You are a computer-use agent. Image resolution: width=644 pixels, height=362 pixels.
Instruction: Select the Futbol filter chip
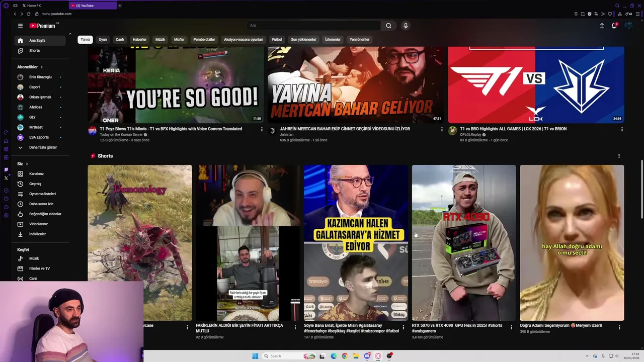coord(277,39)
